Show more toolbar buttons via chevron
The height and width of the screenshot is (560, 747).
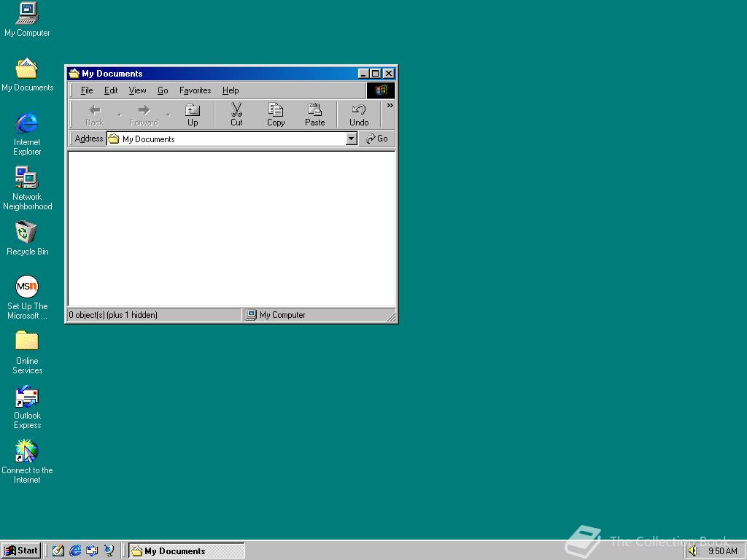pyautogui.click(x=390, y=106)
